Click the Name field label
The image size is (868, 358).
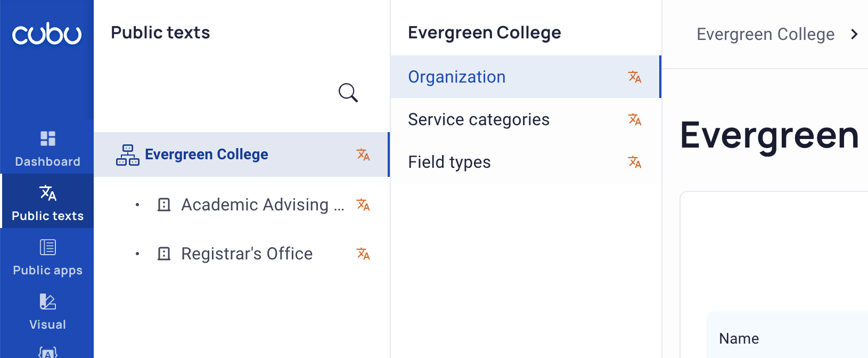739,338
